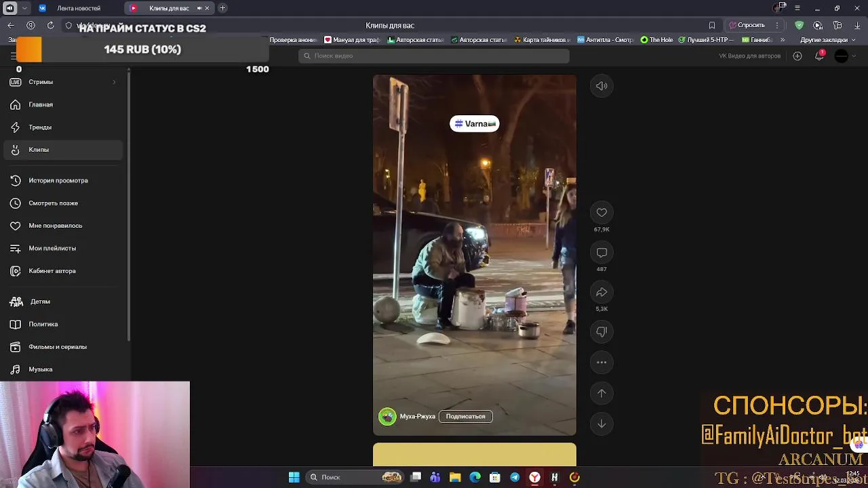Focus the Поиск видео search field

pos(434,56)
